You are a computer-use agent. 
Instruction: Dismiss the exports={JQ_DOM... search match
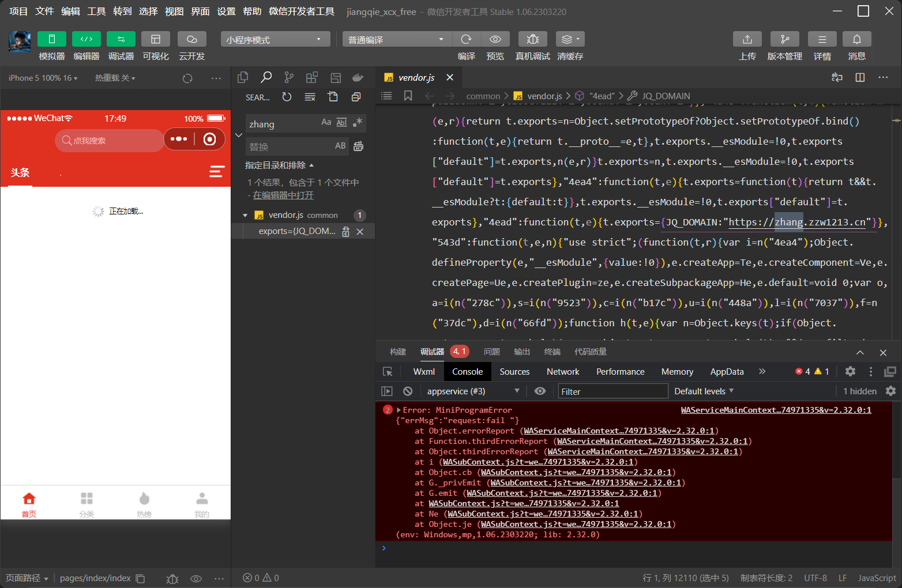coord(360,231)
